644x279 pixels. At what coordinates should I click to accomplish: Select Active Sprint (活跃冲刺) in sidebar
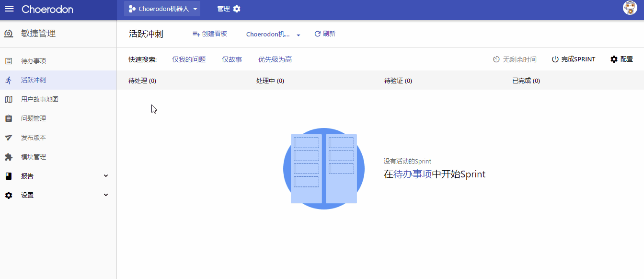[34, 80]
